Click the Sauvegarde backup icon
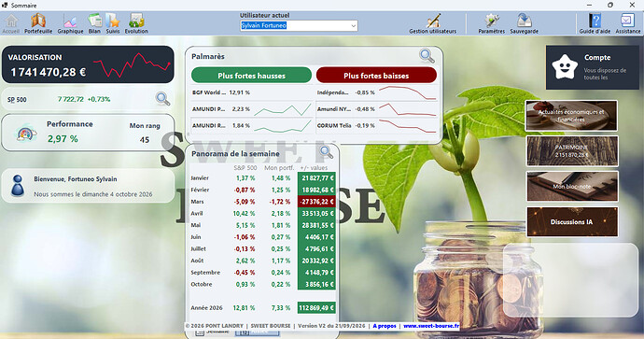Screen dimensions: 644x339 (525, 24)
